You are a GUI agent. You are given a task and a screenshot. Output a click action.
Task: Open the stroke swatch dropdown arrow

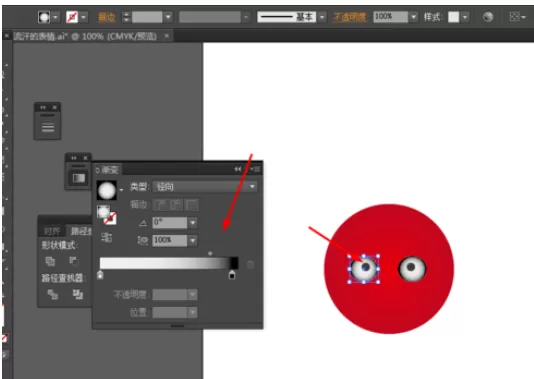84,17
